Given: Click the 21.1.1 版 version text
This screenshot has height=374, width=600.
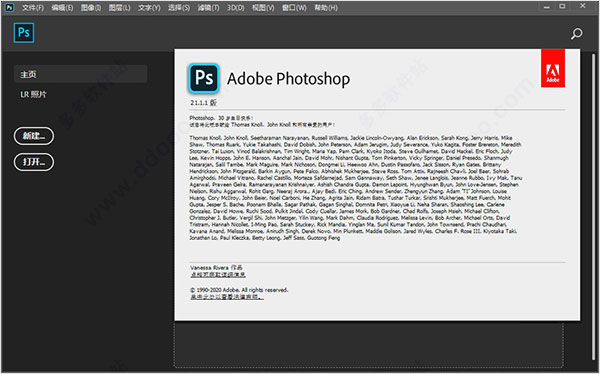Looking at the screenshot, I should [x=203, y=103].
